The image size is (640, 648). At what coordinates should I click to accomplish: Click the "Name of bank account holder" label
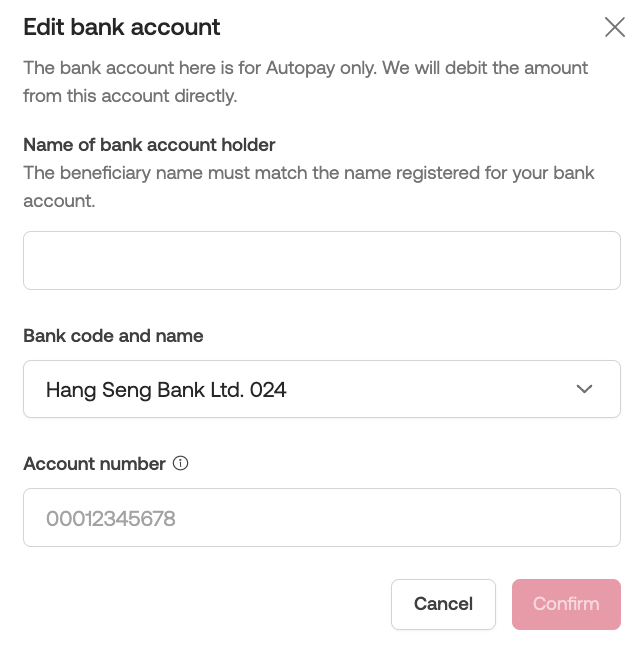coord(149,144)
